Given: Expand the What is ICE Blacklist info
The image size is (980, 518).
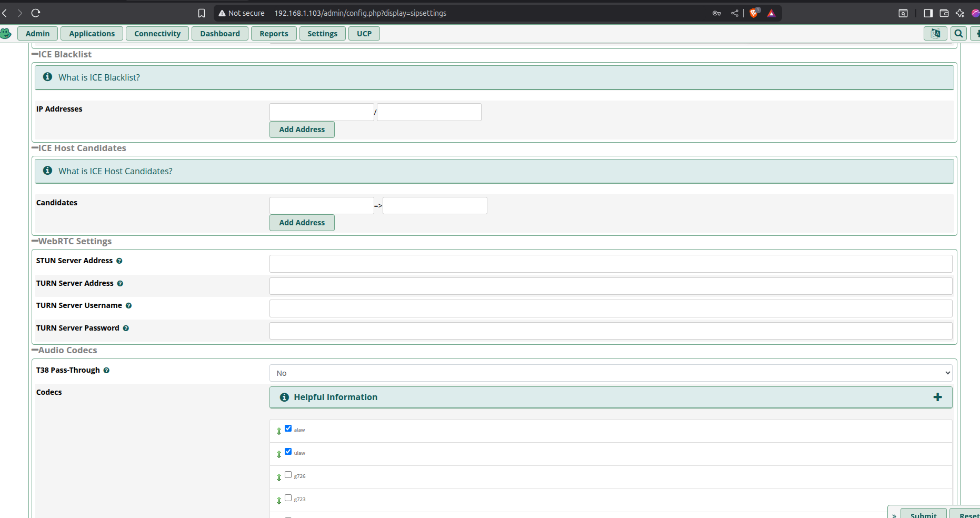Looking at the screenshot, I should pos(99,77).
